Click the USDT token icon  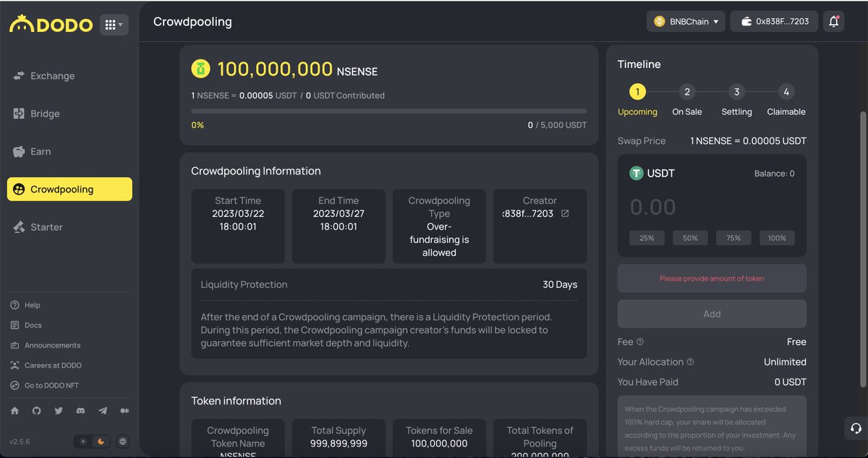[x=637, y=174]
